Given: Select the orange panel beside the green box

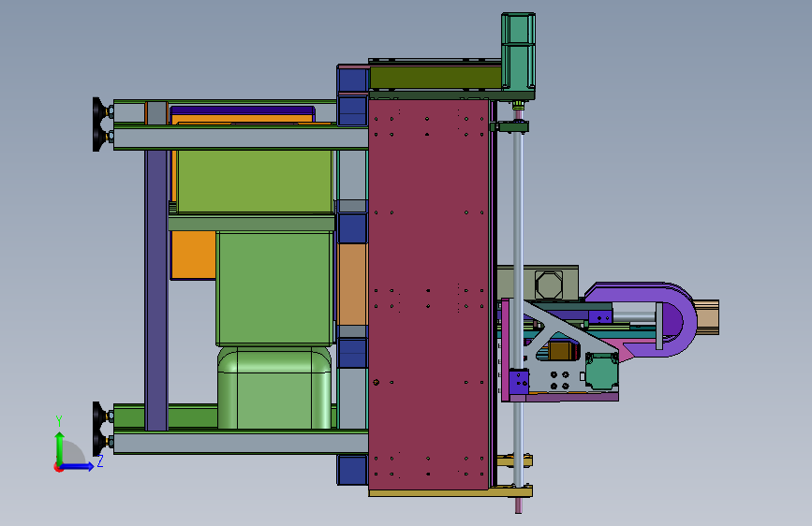Looking at the screenshot, I should (x=193, y=255).
